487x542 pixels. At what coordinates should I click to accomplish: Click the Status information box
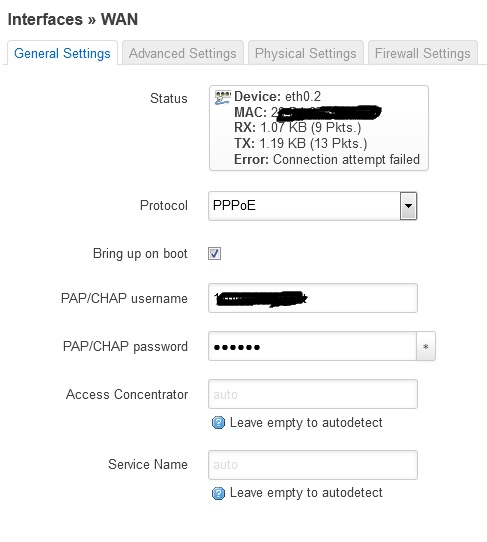point(319,128)
